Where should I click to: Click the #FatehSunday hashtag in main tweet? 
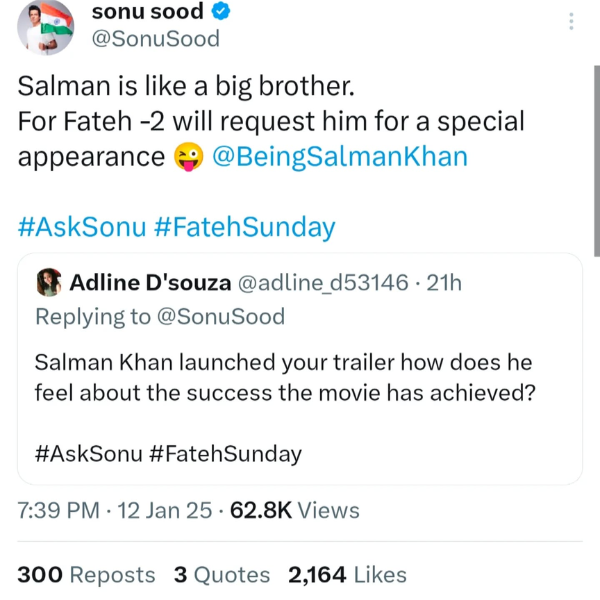[245, 227]
